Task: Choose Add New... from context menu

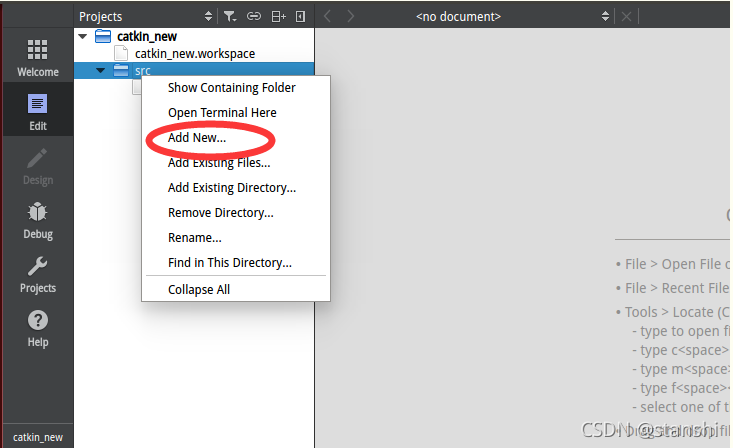Action: click(197, 137)
